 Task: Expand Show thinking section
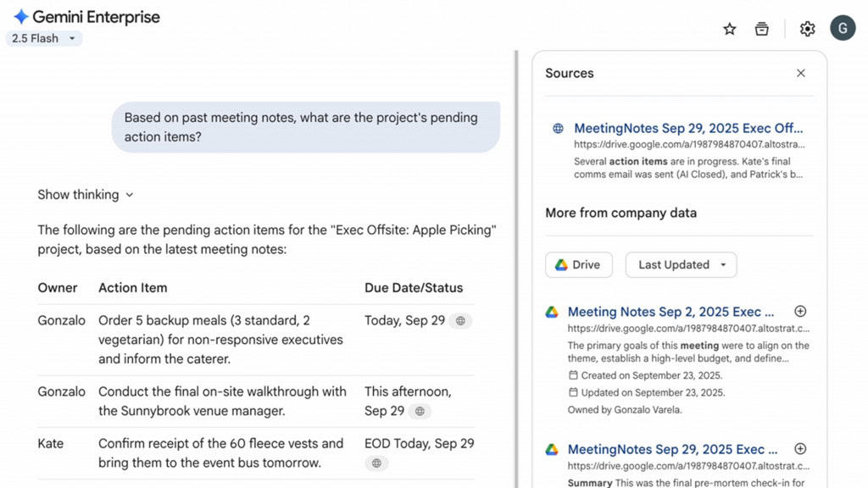click(x=86, y=195)
